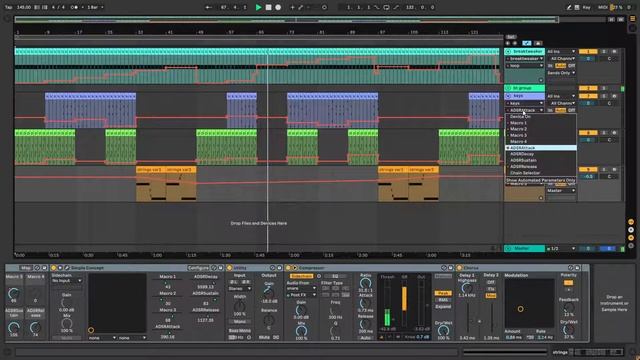Unfold the breaktweaker track with its triangle

coord(508,52)
